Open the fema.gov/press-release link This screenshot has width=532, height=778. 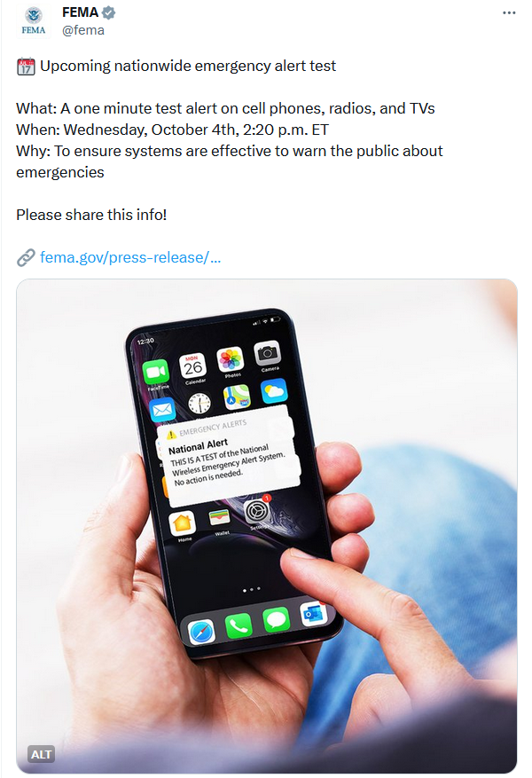pyautogui.click(x=130, y=257)
